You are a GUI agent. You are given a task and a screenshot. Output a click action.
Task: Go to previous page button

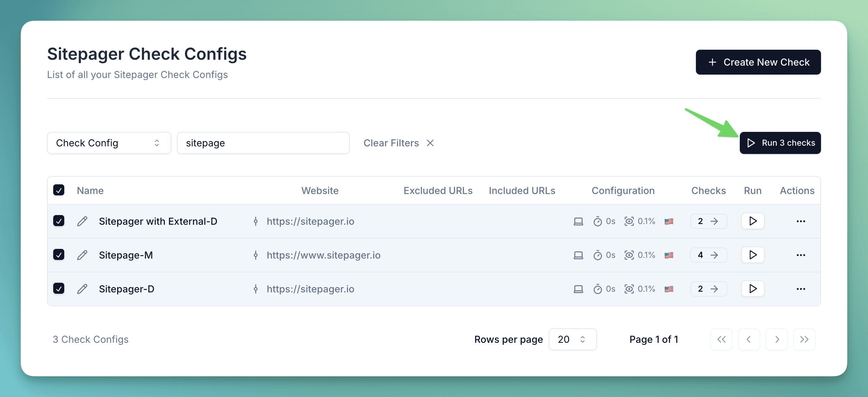(749, 339)
